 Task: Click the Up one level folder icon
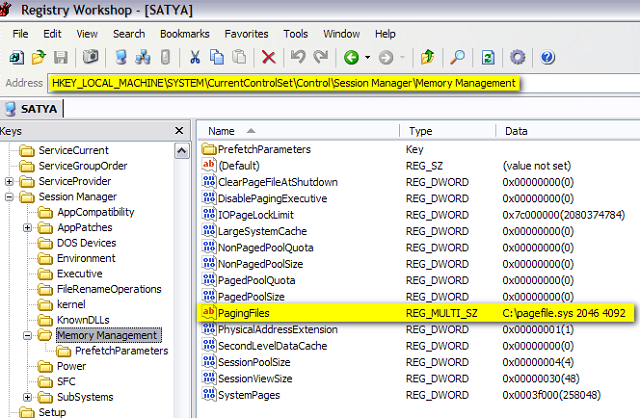pyautogui.click(x=427, y=58)
